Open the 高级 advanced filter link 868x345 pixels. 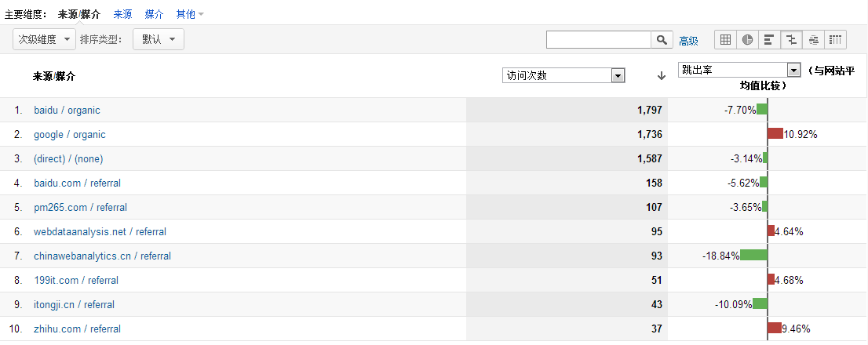[x=688, y=40]
